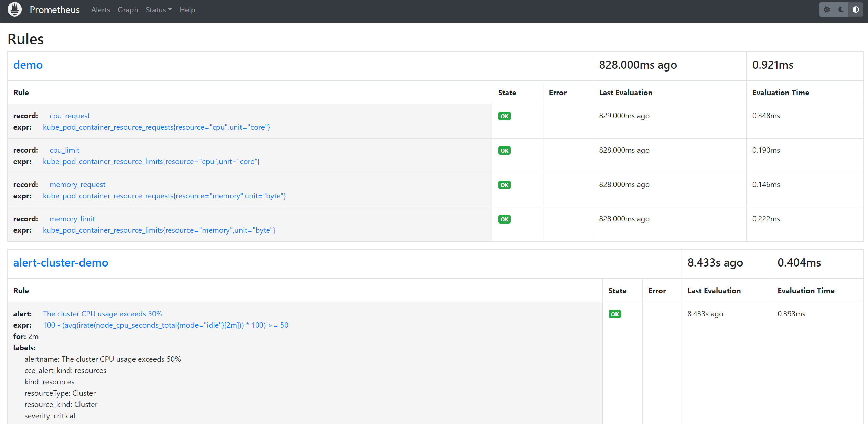Viewport: 868px width, 424px height.
Task: Open the cluster CPU usage alert link
Action: (x=103, y=314)
